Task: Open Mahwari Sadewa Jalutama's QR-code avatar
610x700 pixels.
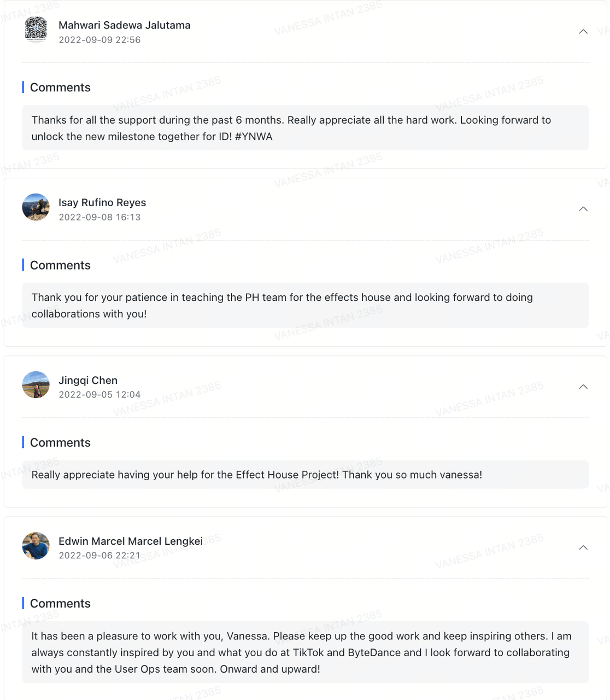Action: [36, 30]
